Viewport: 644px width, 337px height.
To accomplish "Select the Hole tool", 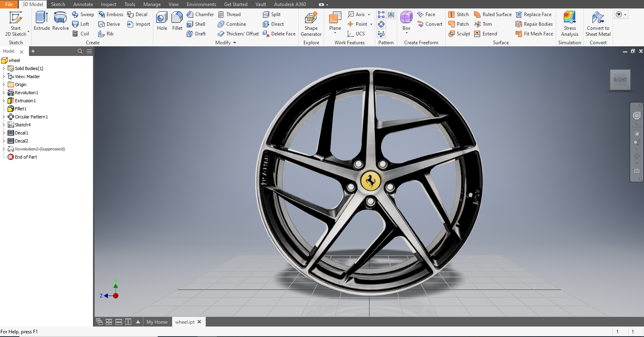I will tap(162, 21).
